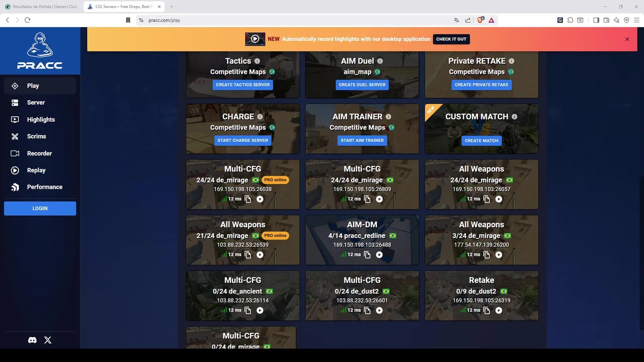Click PRO online badge on All Weapons card
Viewport: 644px width, 362px height.
tap(275, 236)
